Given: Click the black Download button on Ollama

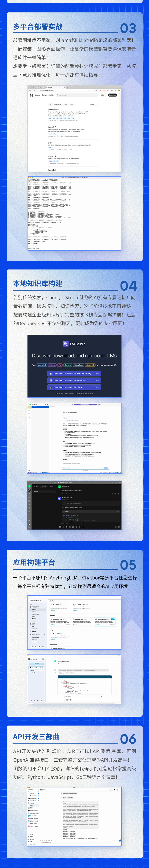Looking at the screenshot, I should [x=113, y=95].
